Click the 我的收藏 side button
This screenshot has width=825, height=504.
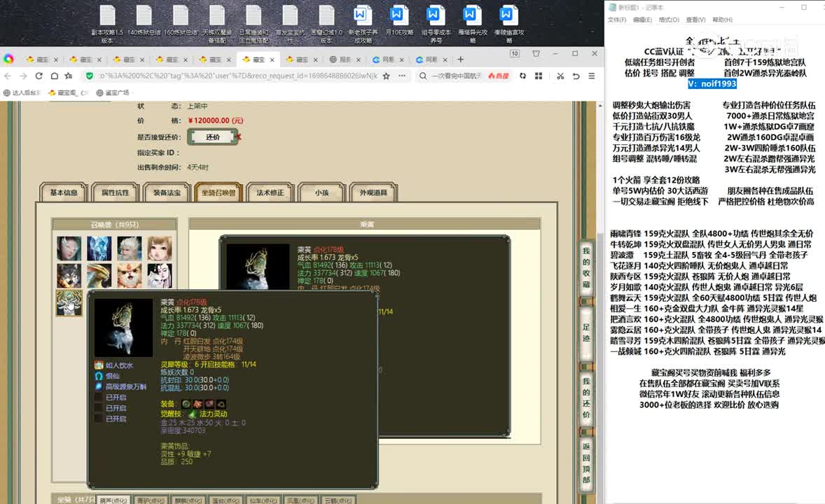tap(586, 268)
